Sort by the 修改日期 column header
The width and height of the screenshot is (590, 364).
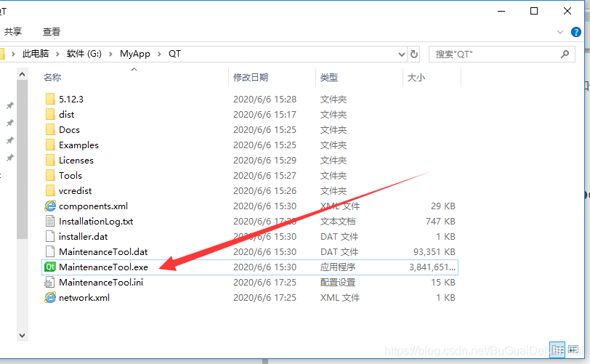pos(251,78)
